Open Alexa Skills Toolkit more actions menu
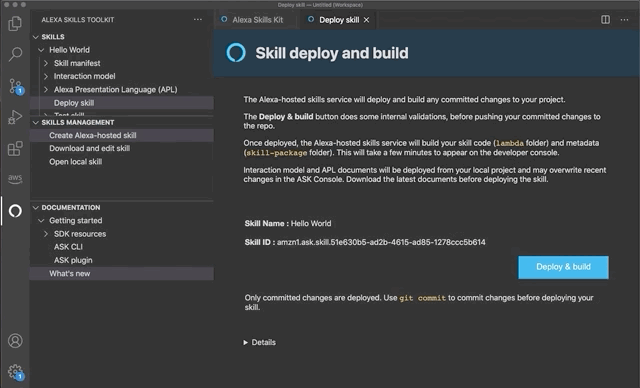The height and width of the screenshot is (388, 640). 198,20
